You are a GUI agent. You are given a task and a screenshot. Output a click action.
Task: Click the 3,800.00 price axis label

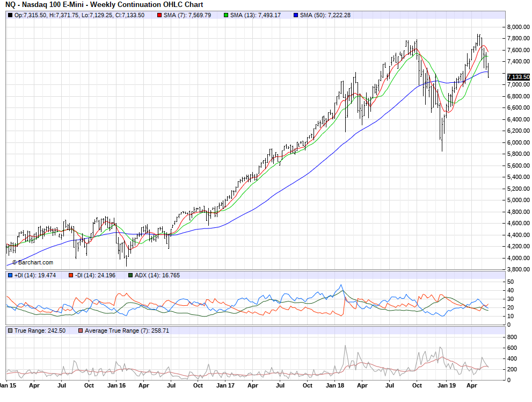[x=519, y=270]
